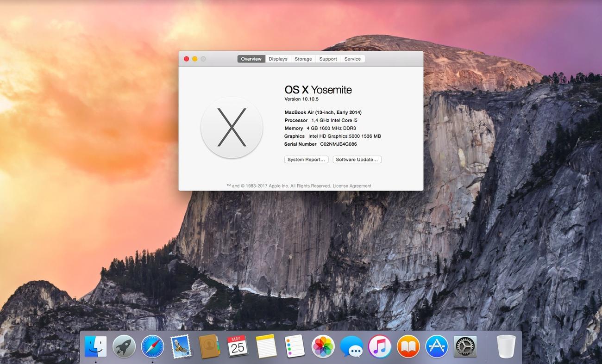Image resolution: width=602 pixels, height=364 pixels.
Task: Click Intel HD Graphics 5000 1536 MB text
Action: [345, 136]
